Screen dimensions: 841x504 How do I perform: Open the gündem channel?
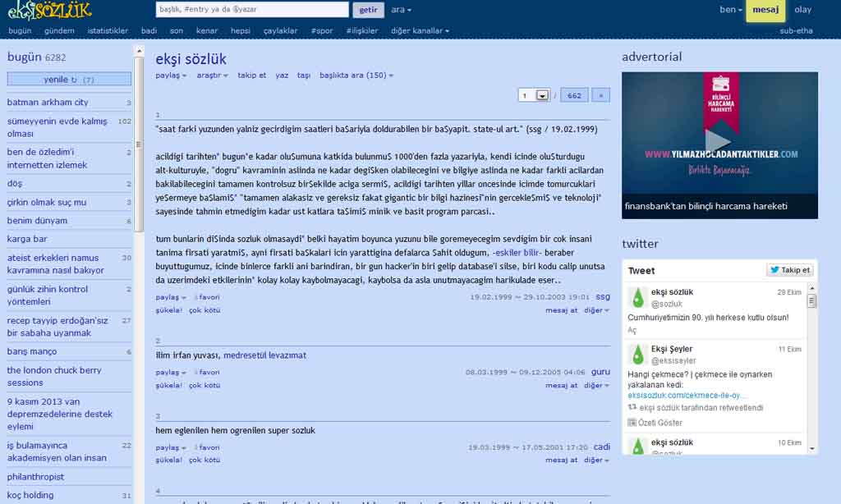[x=59, y=30]
